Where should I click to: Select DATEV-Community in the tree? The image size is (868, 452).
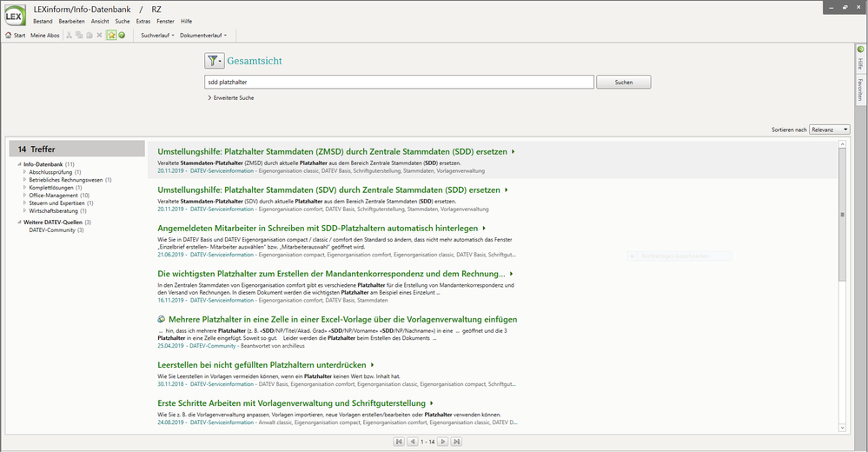56,229
